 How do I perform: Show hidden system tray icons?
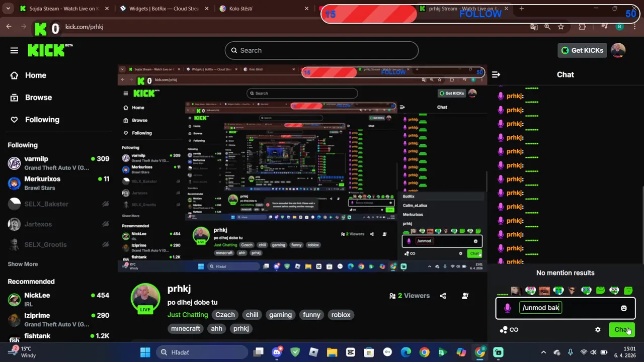point(543,352)
